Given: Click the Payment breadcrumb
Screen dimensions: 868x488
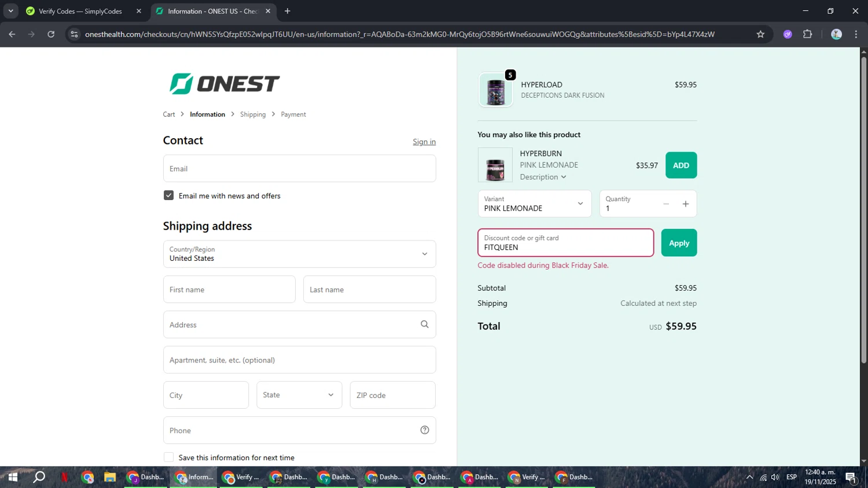Looking at the screenshot, I should [x=293, y=114].
